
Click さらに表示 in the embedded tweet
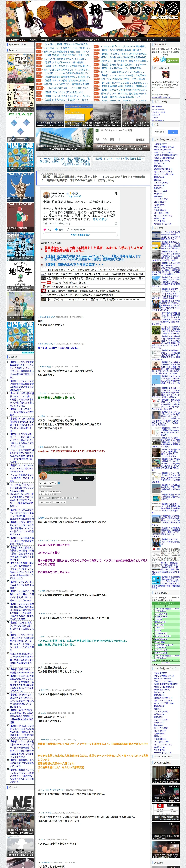coord(100,219)
